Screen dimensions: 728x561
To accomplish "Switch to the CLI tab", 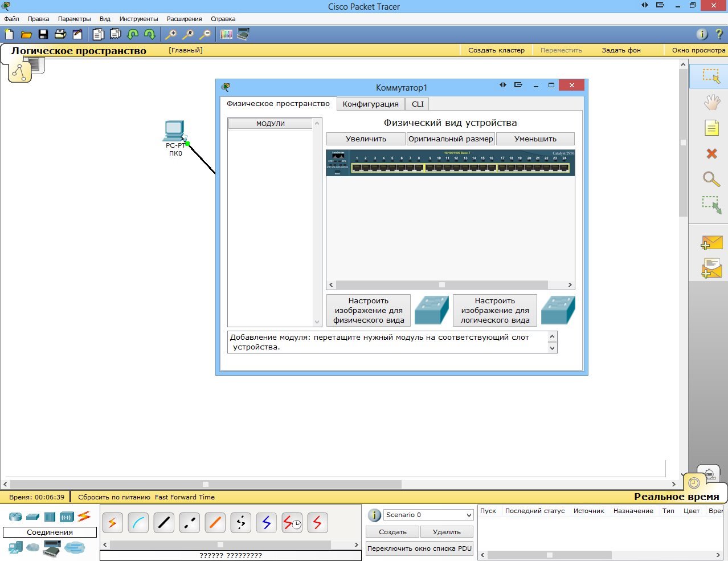I will pos(418,104).
